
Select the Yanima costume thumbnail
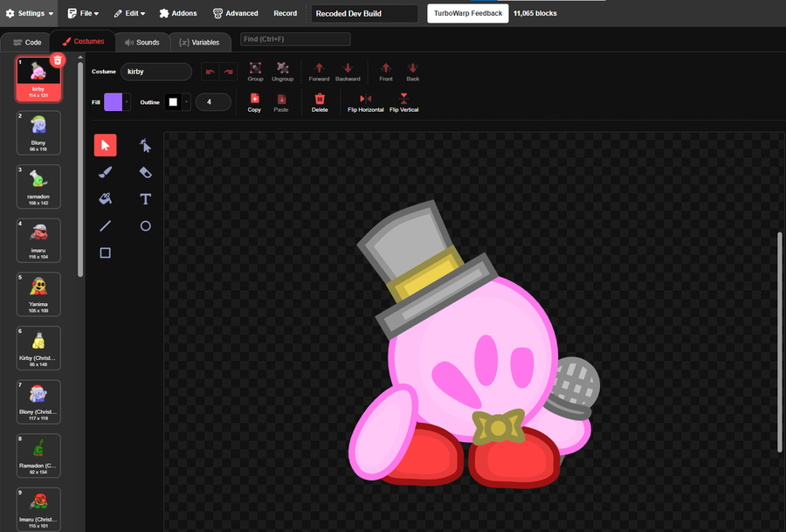point(38,294)
